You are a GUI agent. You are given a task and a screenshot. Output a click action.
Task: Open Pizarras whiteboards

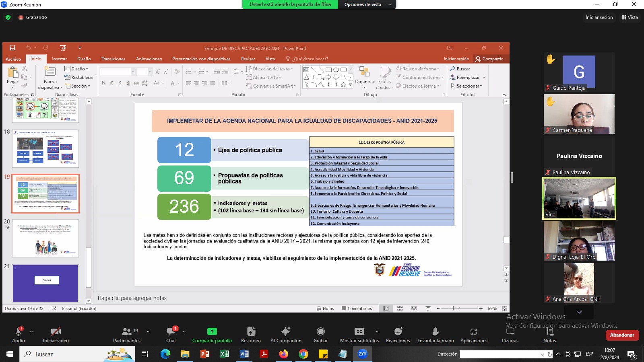point(510,334)
